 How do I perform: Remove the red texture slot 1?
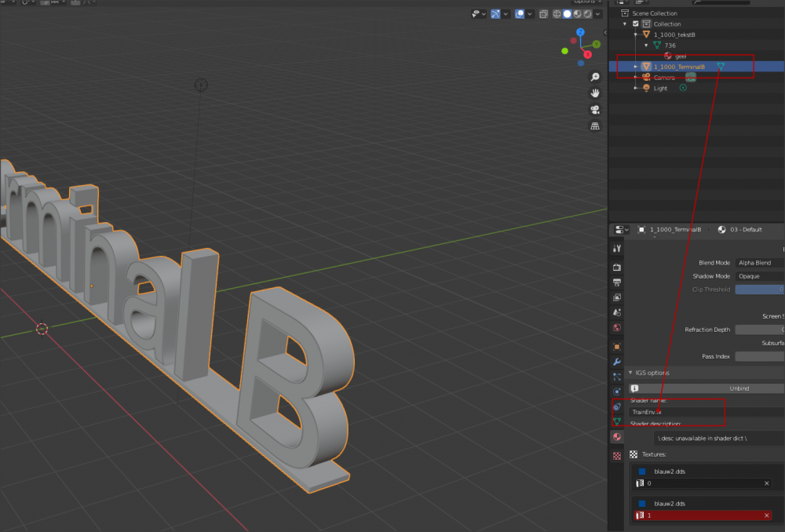point(767,516)
